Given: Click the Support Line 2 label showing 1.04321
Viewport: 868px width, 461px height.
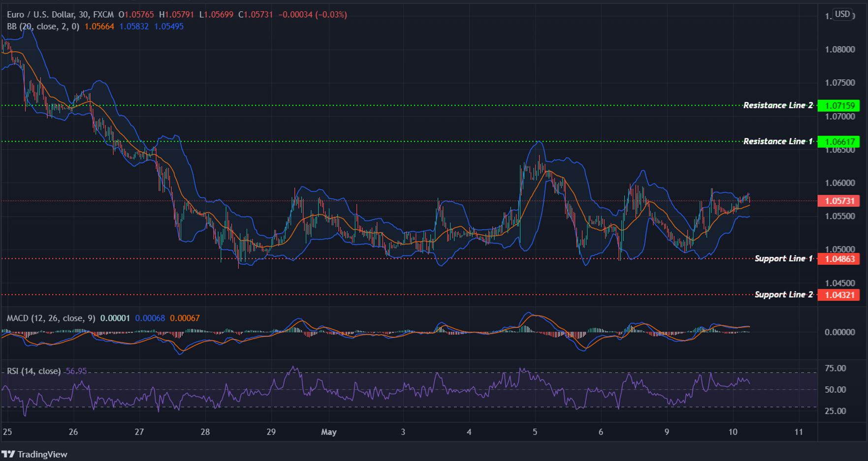Looking at the screenshot, I should click(838, 295).
